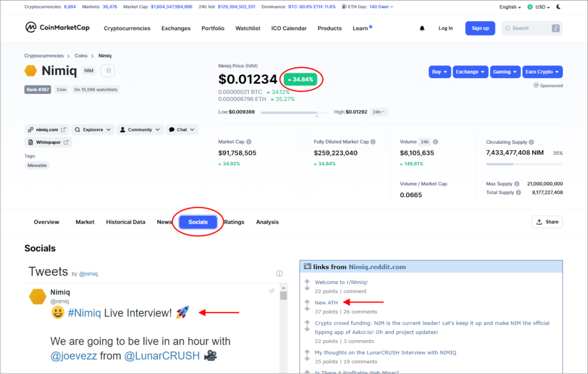Expand the Explorers dropdown
The height and width of the screenshot is (374, 588).
click(92, 130)
